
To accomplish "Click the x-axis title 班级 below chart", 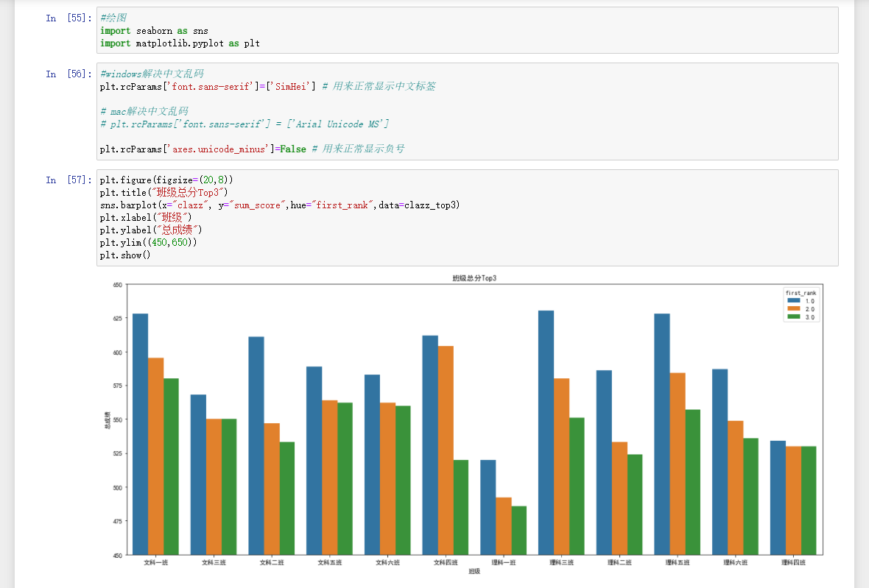I will 474,571.
